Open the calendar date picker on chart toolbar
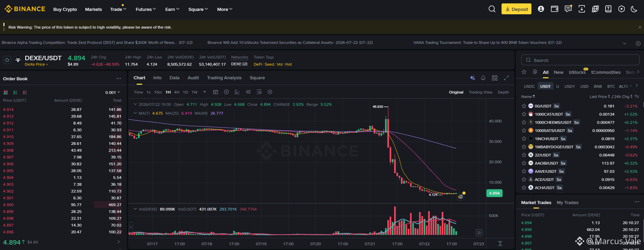The image size is (644, 250). tap(216, 92)
